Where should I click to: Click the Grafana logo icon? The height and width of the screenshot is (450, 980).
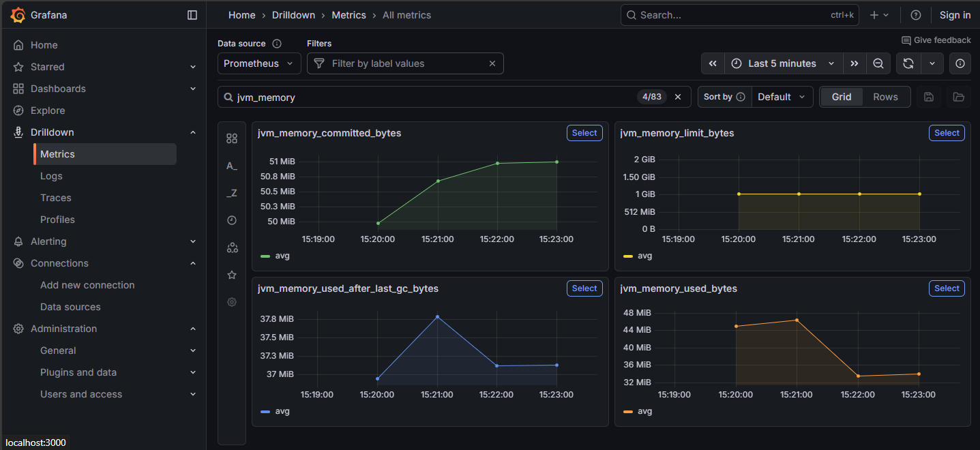coord(18,15)
